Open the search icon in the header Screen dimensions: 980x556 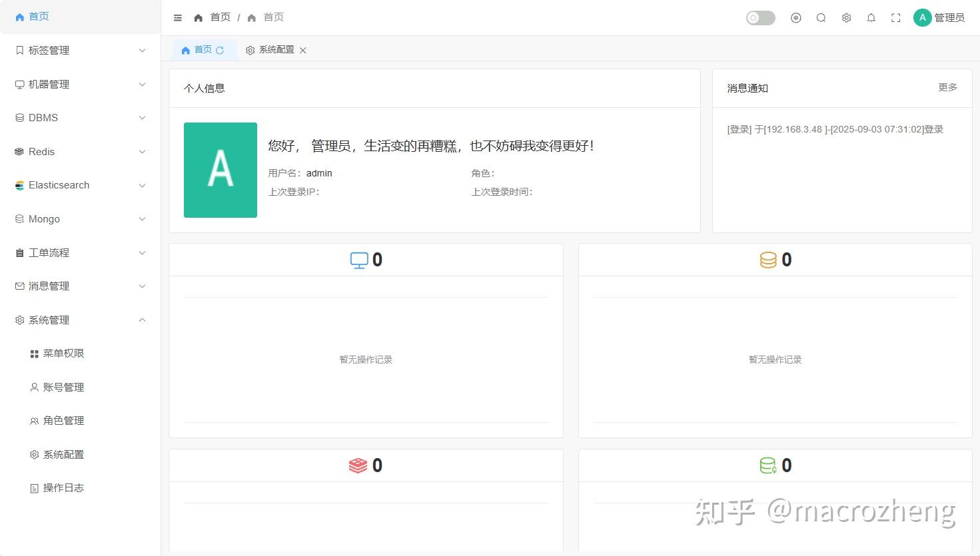tap(821, 17)
